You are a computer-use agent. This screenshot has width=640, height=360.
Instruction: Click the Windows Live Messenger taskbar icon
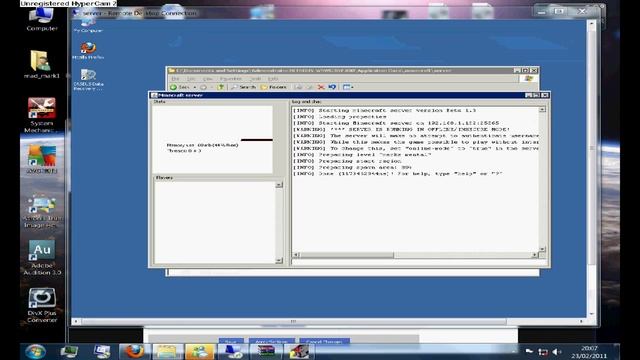[200, 351]
